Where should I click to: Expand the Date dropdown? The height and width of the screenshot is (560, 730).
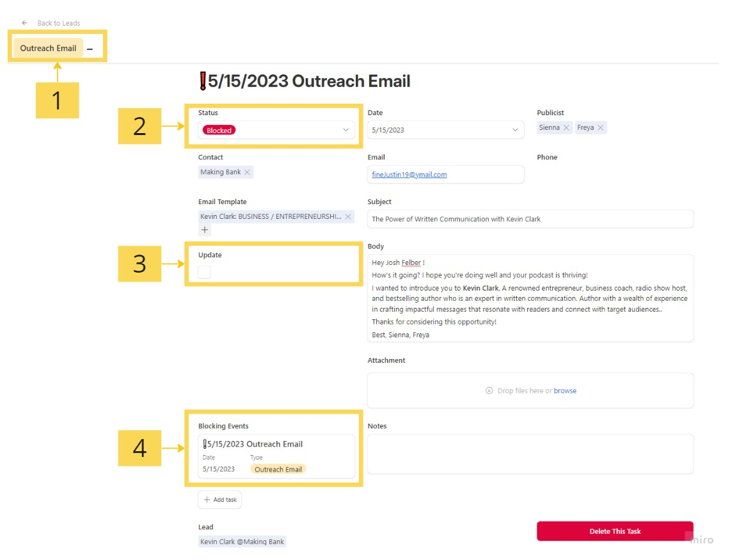tap(515, 130)
